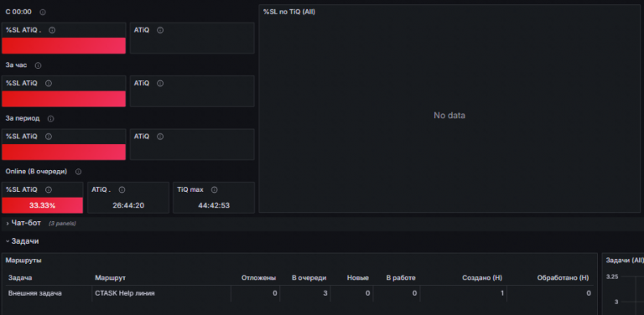
Task: Click red bar of %SL ATiQ . under С 00:00
Action: click(64, 45)
